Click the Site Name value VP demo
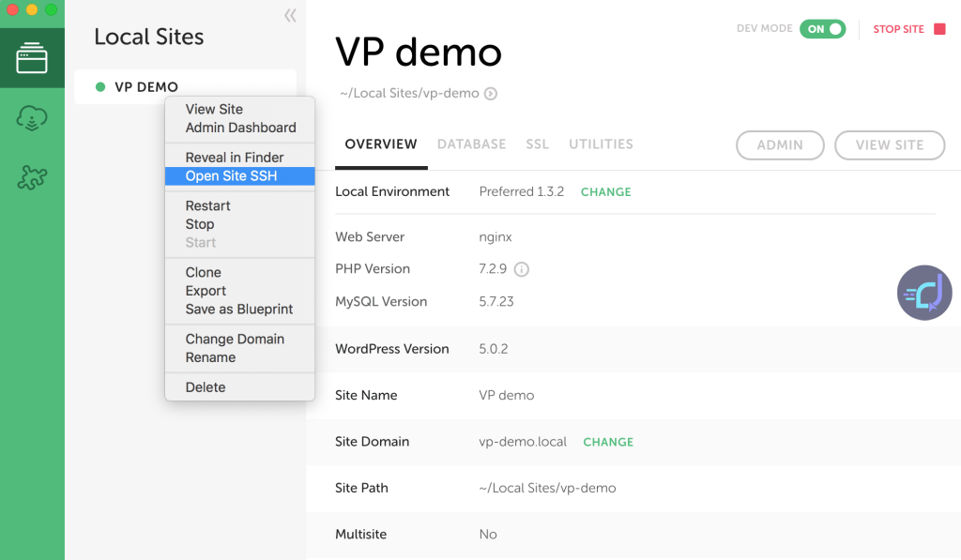This screenshot has height=560, width=961. pos(506,395)
